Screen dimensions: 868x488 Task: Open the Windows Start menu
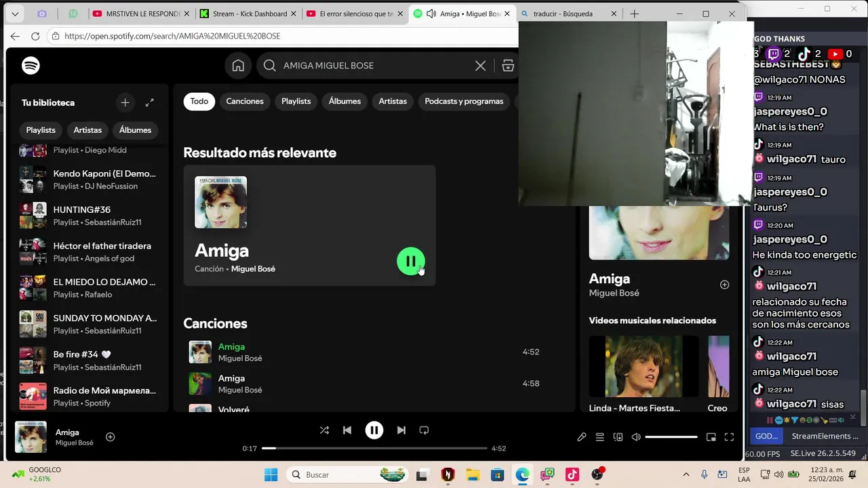click(271, 474)
